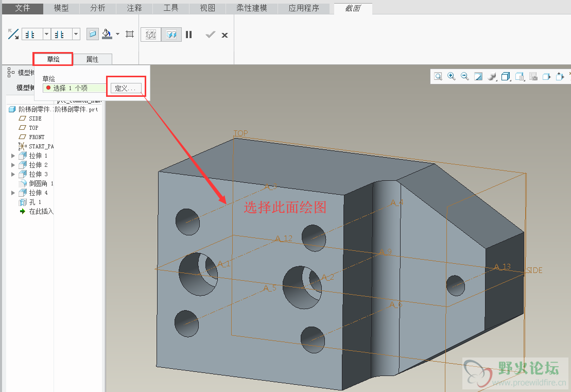
Task: Open the 草绘 panel tab
Action: (x=53, y=59)
